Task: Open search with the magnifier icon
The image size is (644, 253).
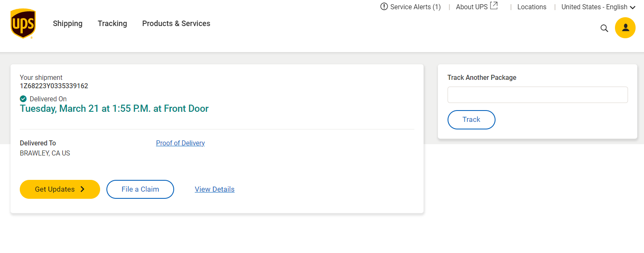Action: (604, 28)
